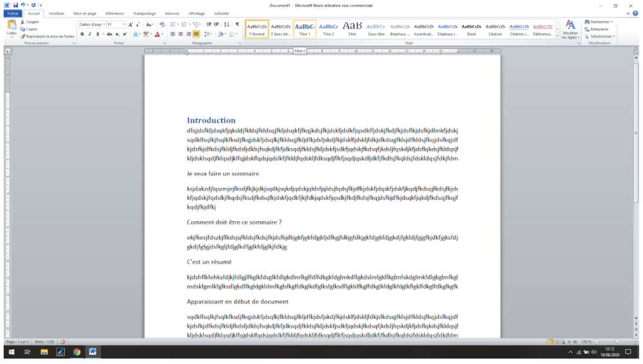
Task: Toggle italic formatting
Action: pyautogui.click(x=90, y=34)
